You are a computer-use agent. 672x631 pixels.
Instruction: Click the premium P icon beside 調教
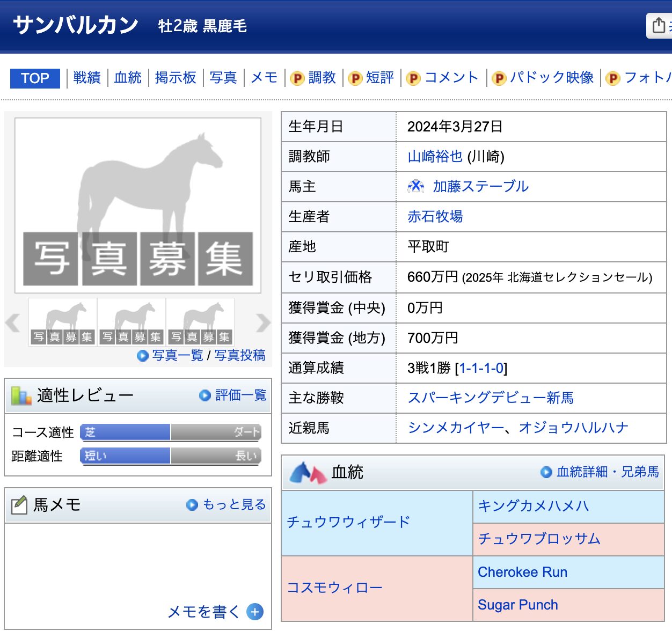point(297,79)
